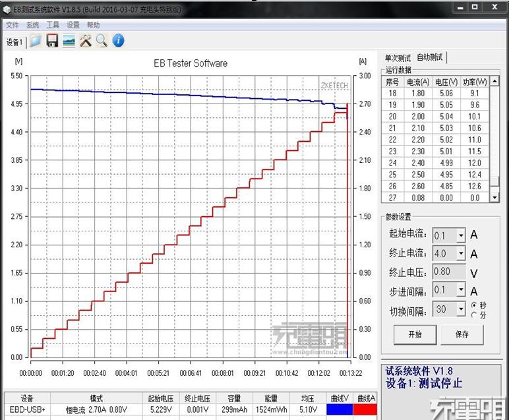
Task: Open the 切换间隔 dropdown
Action: (460, 311)
